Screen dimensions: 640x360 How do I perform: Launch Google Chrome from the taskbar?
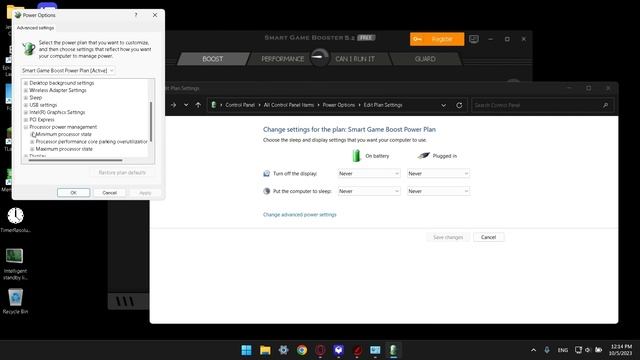[x=302, y=350]
